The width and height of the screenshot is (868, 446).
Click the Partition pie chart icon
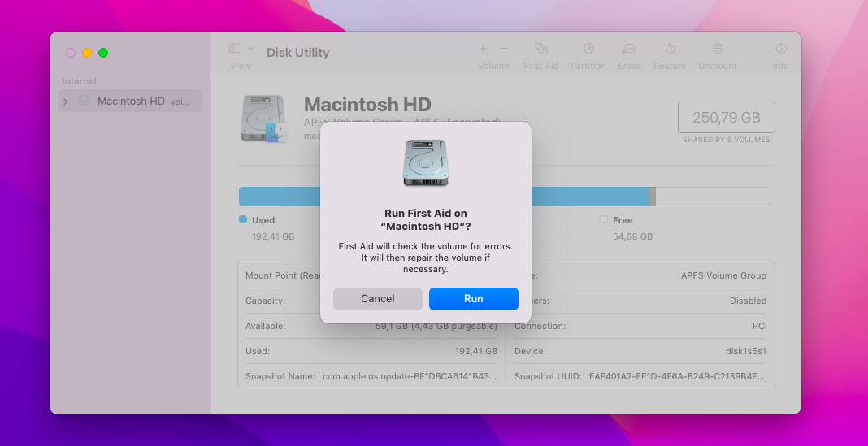588,49
